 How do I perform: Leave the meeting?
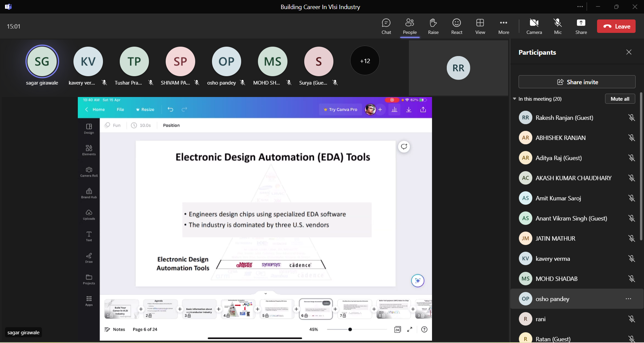pos(616,27)
